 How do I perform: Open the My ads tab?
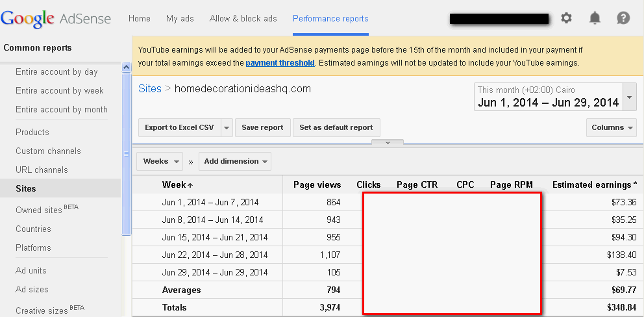[180, 19]
